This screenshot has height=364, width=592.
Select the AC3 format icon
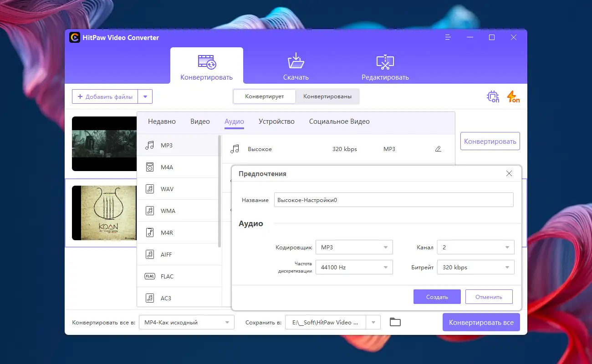[150, 298]
